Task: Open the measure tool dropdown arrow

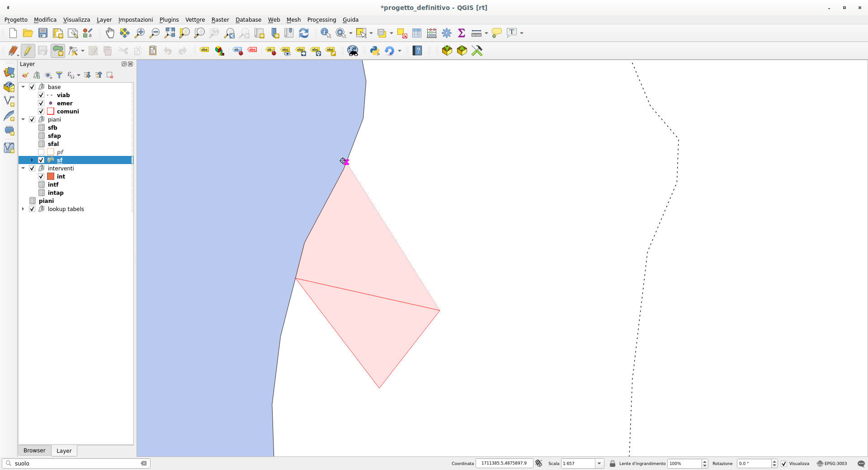Action: point(486,33)
